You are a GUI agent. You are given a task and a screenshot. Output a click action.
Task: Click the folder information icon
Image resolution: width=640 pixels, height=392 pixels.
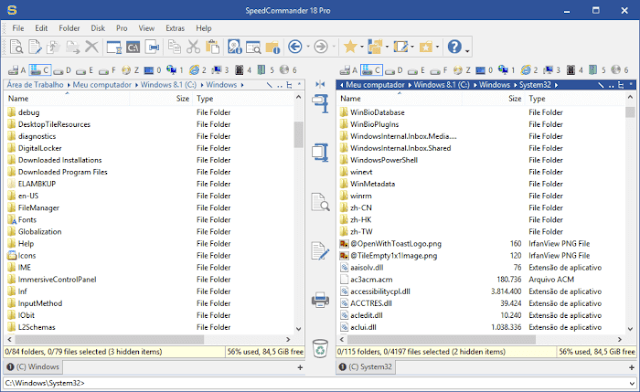click(272, 47)
